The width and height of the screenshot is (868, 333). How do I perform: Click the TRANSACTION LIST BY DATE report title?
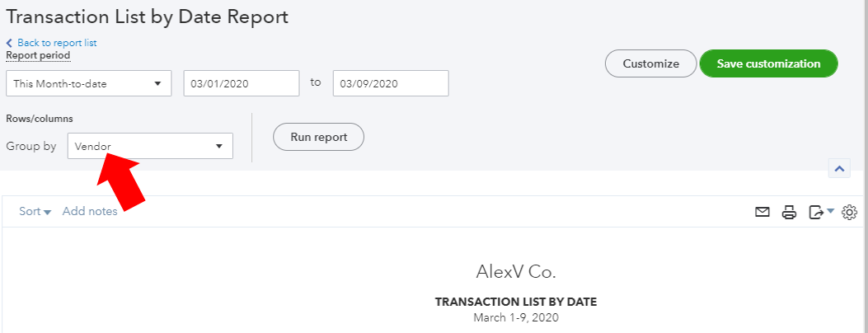pyautogui.click(x=516, y=302)
